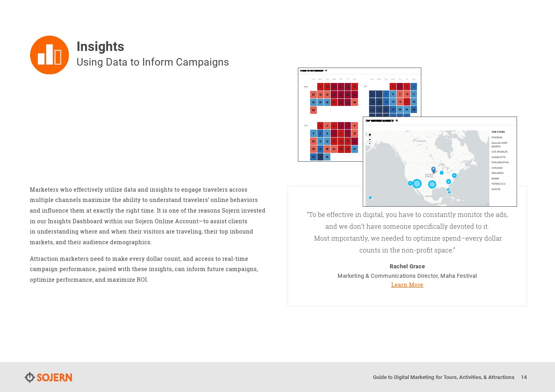Select LOS ANGELES in Top Cities list
The height and width of the screenshot is (392, 555).
tap(499, 152)
